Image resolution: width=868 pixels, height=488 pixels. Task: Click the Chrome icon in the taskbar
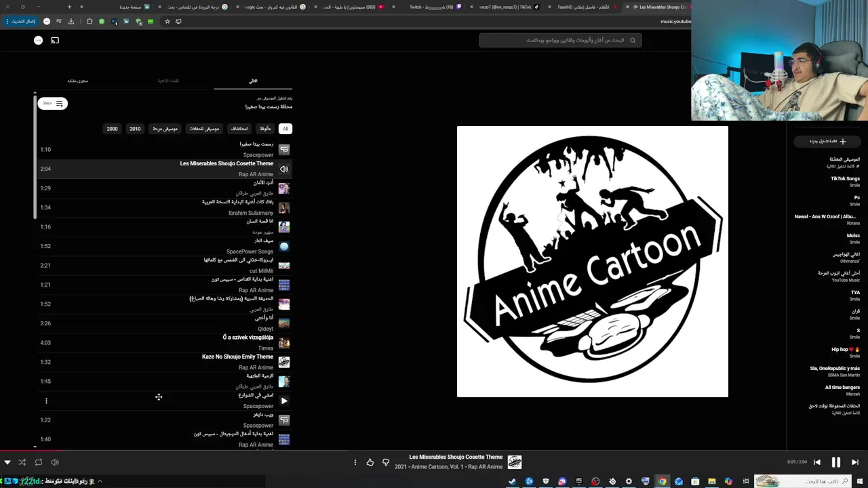pos(662,482)
